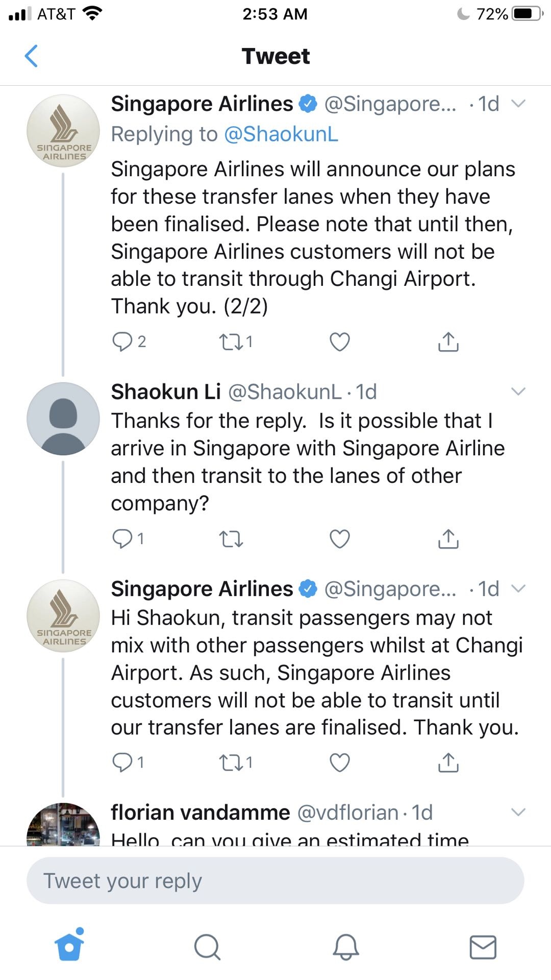551x980 pixels.
Task: Tap the back arrow in the header
Action: point(32,56)
